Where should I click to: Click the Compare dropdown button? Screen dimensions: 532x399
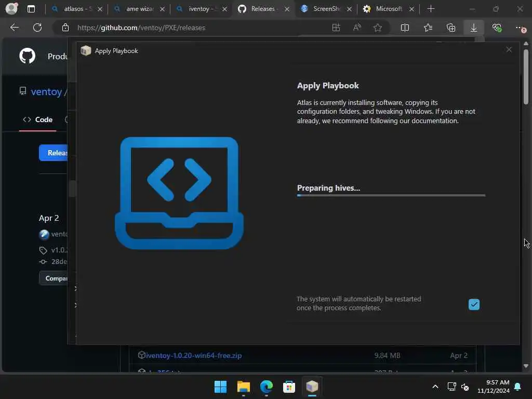[54, 278]
